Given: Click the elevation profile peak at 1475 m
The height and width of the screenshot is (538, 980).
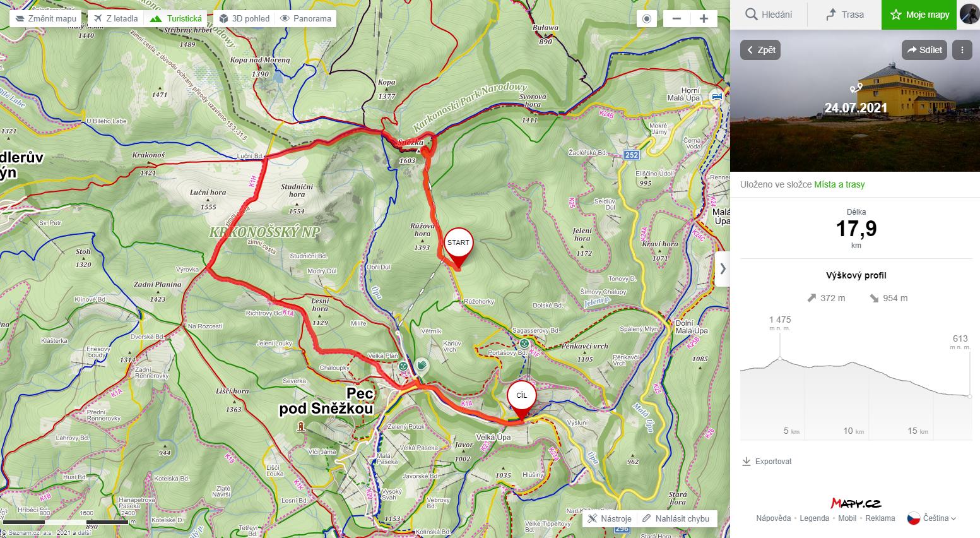Looking at the screenshot, I should pyautogui.click(x=781, y=358).
